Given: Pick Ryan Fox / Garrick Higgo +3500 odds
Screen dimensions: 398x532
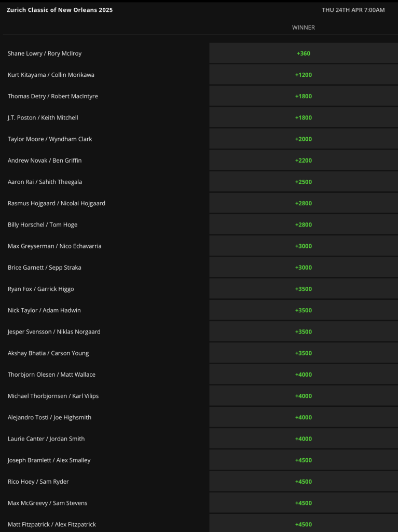Looking at the screenshot, I should (x=304, y=288).
